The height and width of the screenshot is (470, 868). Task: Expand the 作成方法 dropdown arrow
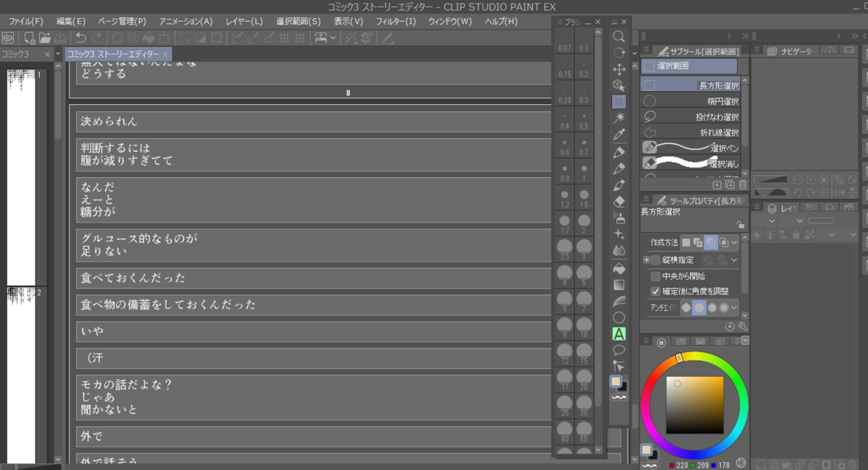733,244
